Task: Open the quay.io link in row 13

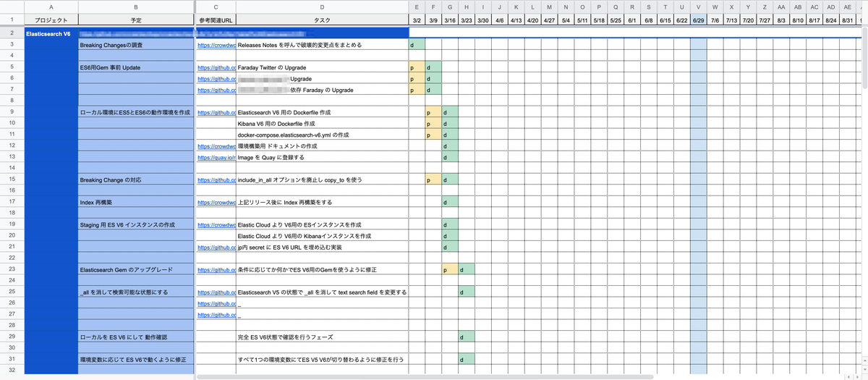Action: [216, 157]
